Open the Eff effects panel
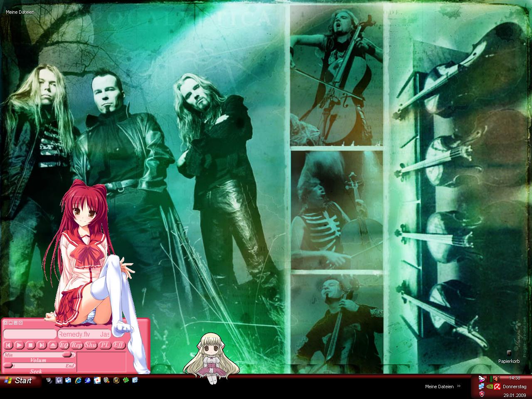 click(x=118, y=345)
